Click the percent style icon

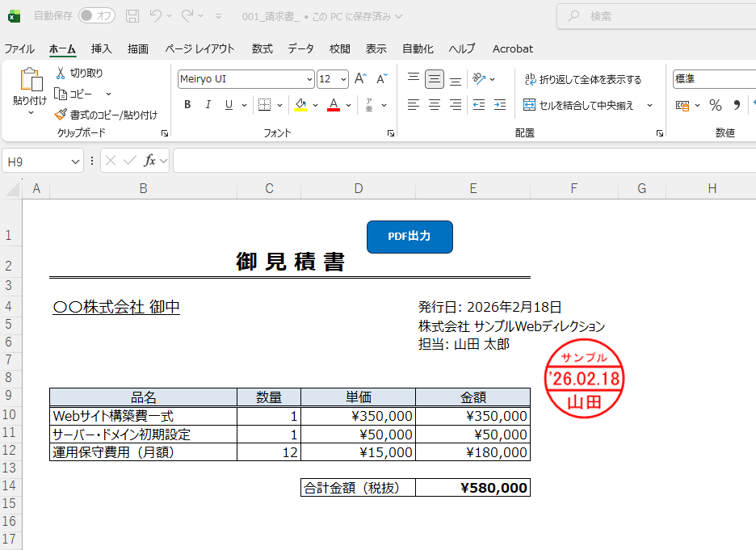(715, 105)
